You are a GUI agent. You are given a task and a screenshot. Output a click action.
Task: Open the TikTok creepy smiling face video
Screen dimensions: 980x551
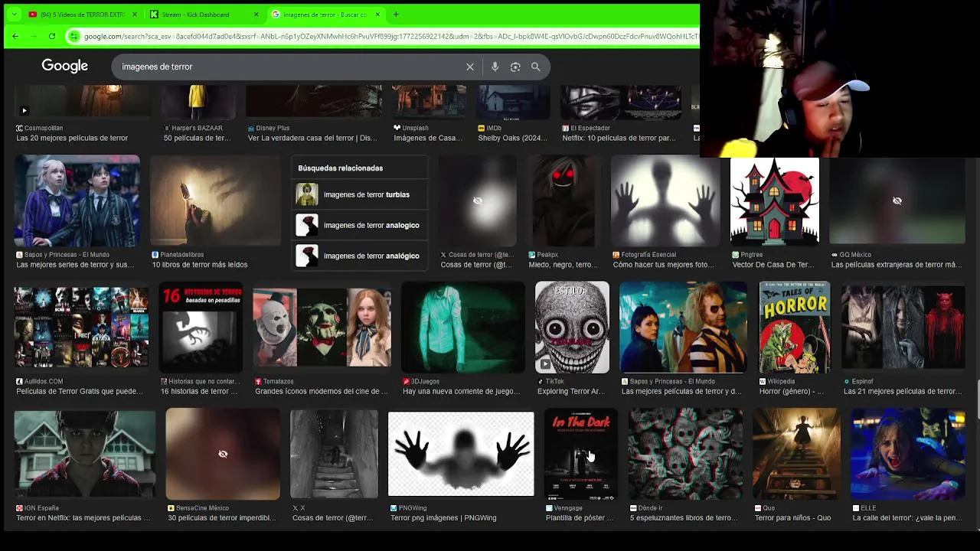click(x=572, y=327)
